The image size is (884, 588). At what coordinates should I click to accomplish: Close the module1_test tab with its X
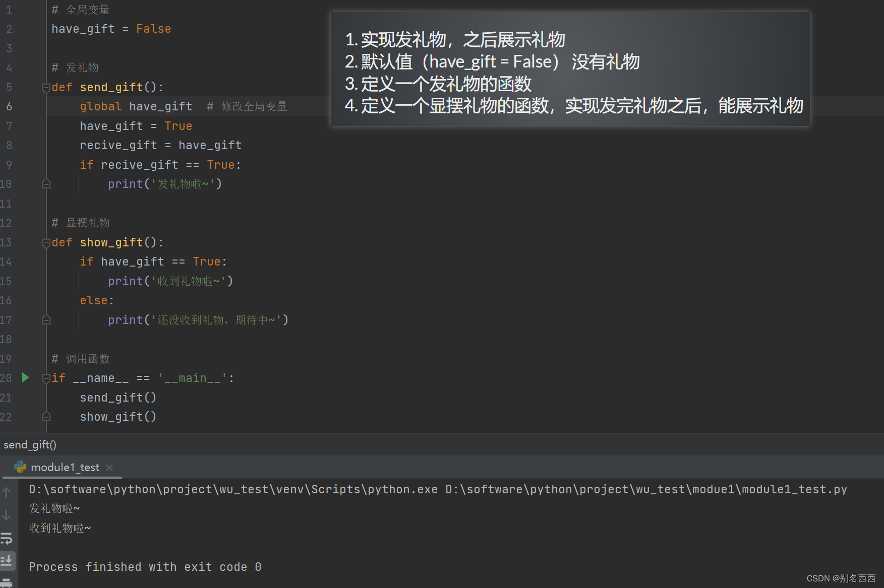pyautogui.click(x=109, y=467)
